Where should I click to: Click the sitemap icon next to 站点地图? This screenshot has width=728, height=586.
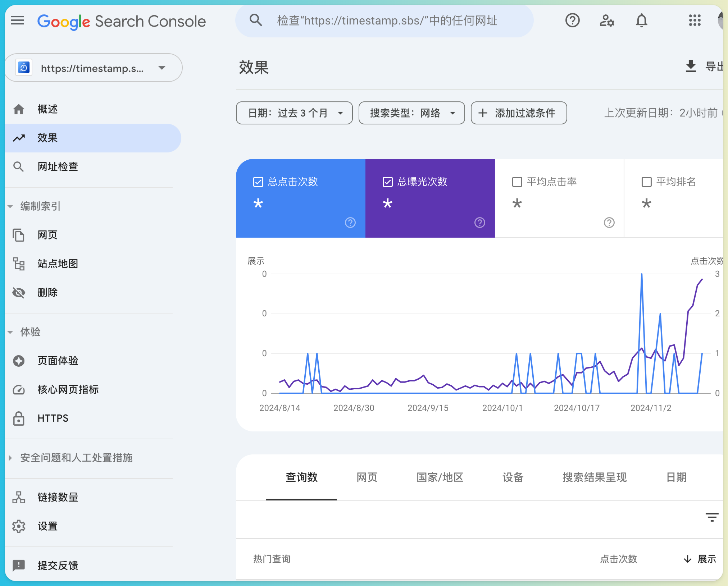[x=19, y=264]
